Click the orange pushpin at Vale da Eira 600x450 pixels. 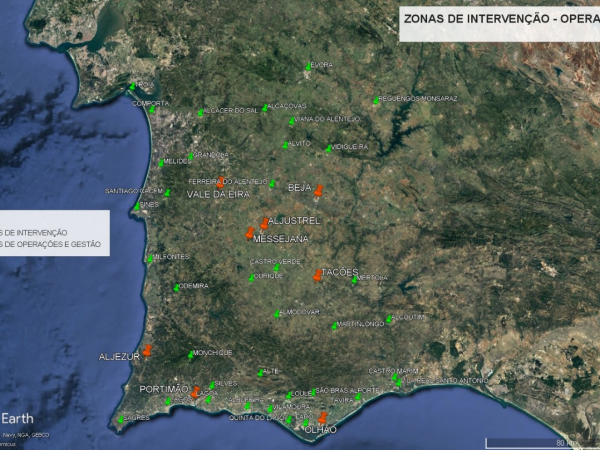point(220,183)
